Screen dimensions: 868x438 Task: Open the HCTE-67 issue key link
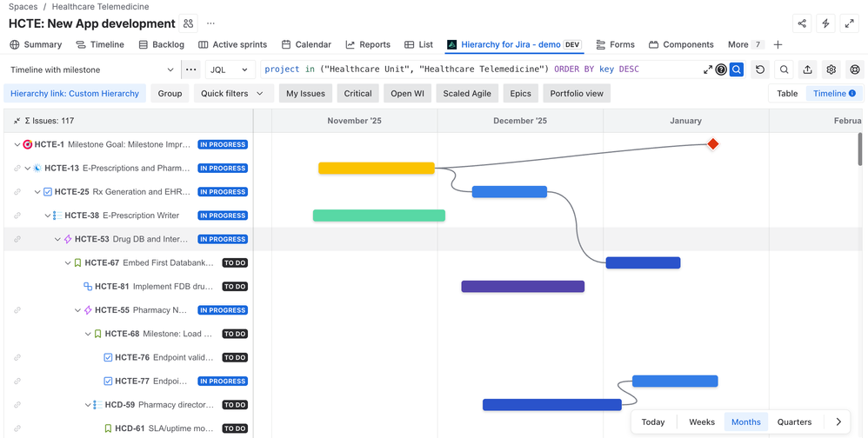(102, 263)
